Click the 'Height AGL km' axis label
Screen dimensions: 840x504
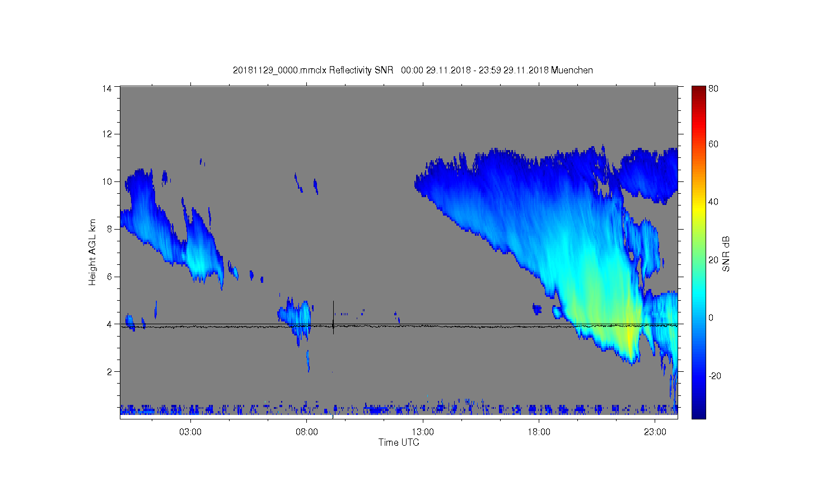(92, 252)
